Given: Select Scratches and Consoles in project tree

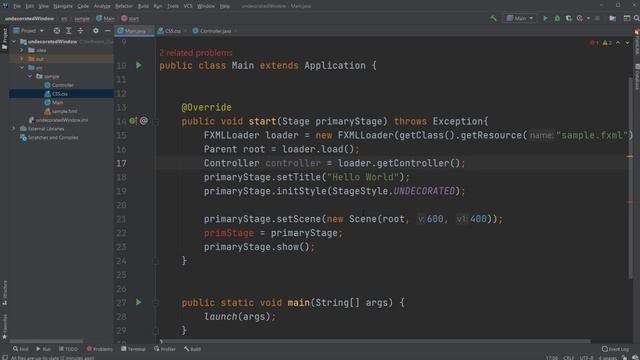Looking at the screenshot, I should tap(49, 138).
